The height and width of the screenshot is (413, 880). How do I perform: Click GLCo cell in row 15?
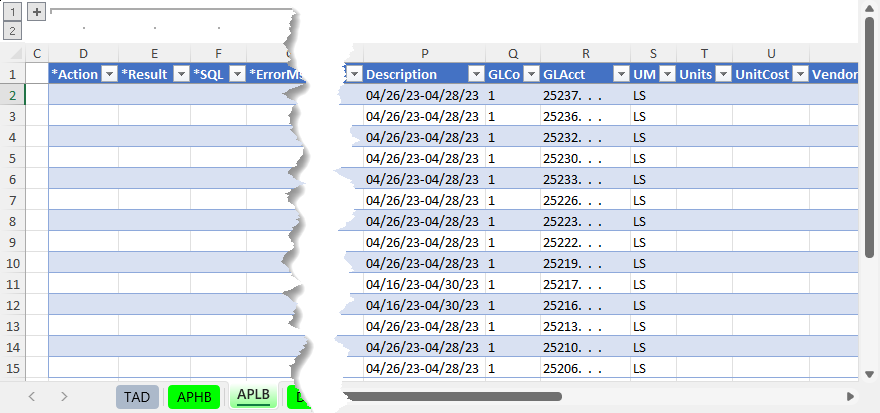514,368
